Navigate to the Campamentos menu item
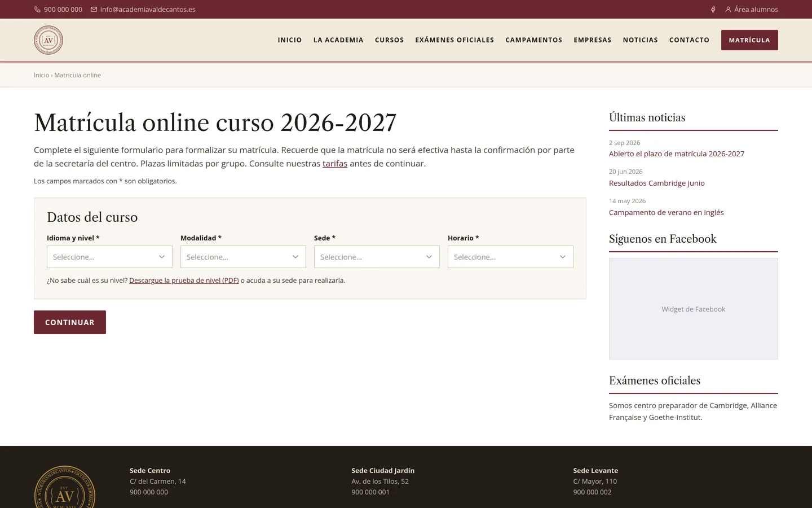Viewport: 812px width, 508px height. pos(534,40)
